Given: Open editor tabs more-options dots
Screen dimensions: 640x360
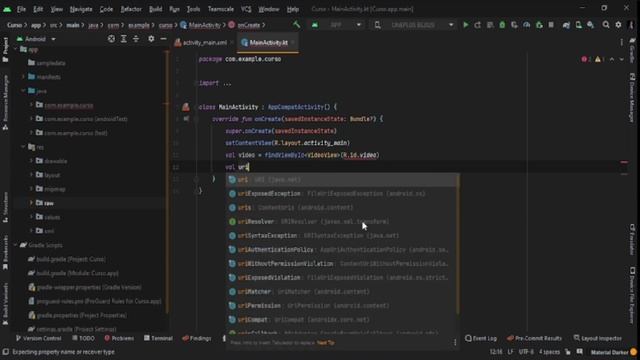Looking at the screenshot, I should (x=622, y=42).
